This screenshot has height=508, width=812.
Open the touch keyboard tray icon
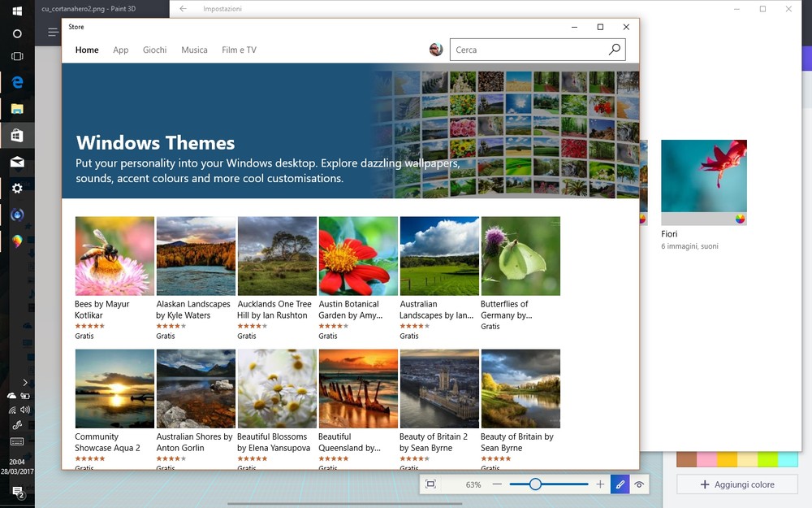tap(17, 441)
